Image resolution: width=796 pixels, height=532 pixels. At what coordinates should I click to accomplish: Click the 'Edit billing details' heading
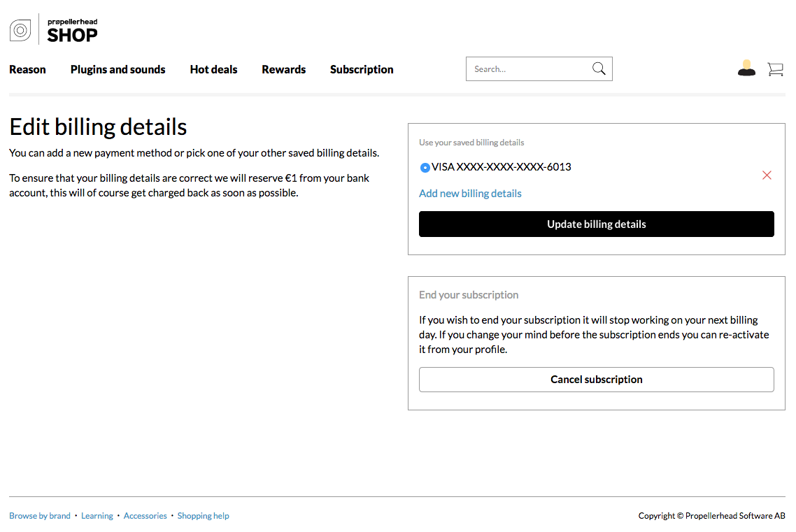pyautogui.click(x=98, y=127)
